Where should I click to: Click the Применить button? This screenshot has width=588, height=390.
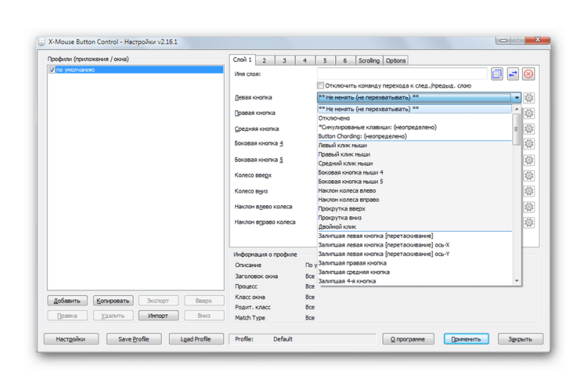(466, 339)
